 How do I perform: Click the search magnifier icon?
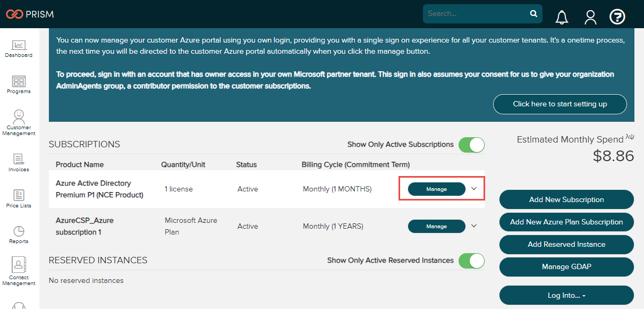point(533,14)
